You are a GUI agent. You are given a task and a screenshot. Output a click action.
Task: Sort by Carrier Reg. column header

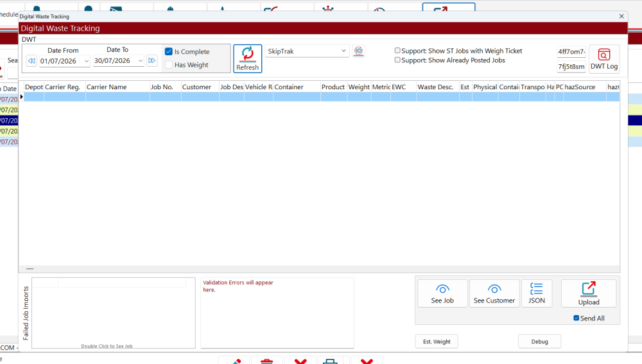pyautogui.click(x=65, y=87)
